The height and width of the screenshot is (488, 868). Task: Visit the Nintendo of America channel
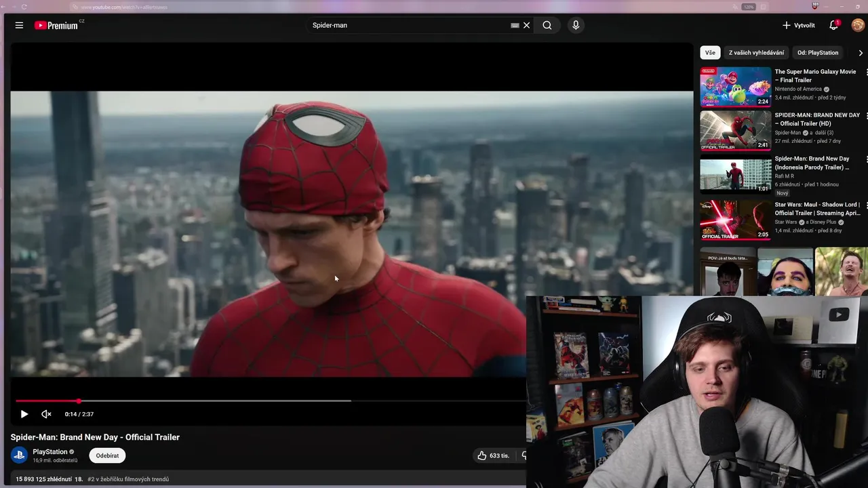(798, 89)
